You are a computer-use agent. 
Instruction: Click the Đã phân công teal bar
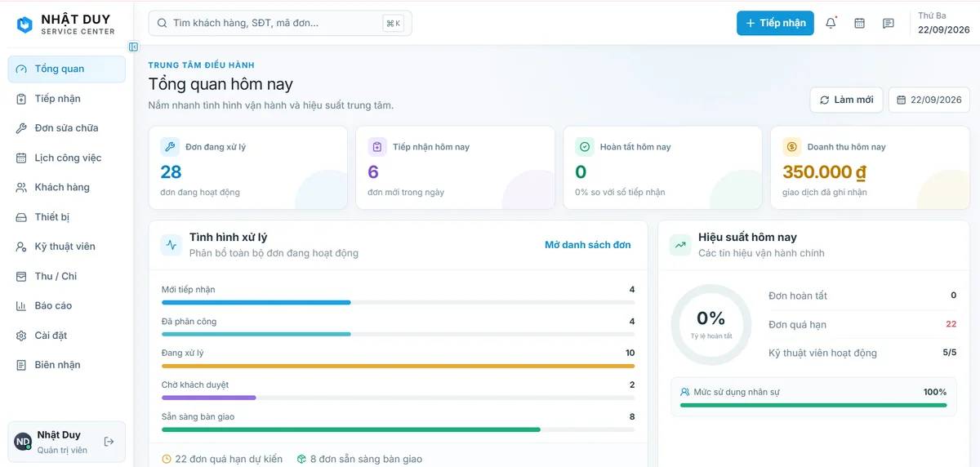[x=399, y=334]
